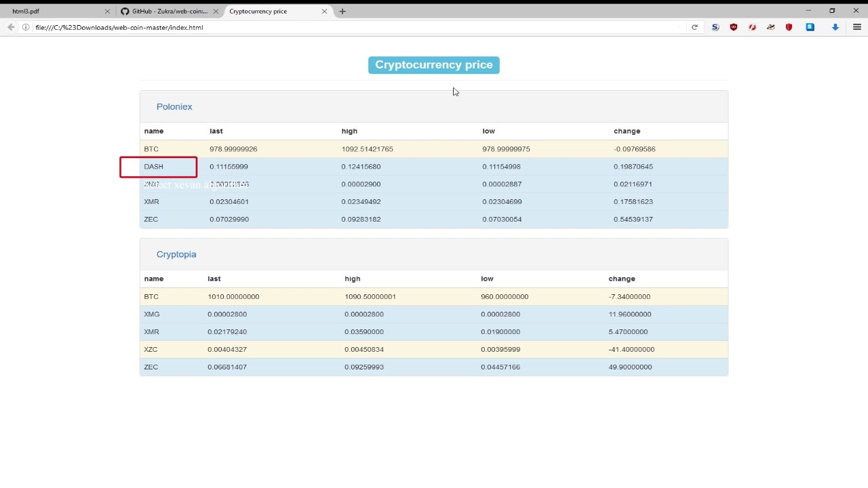Click Cryptopia ZEC low value 0.04457166
The height and width of the screenshot is (488, 868).
(500, 367)
